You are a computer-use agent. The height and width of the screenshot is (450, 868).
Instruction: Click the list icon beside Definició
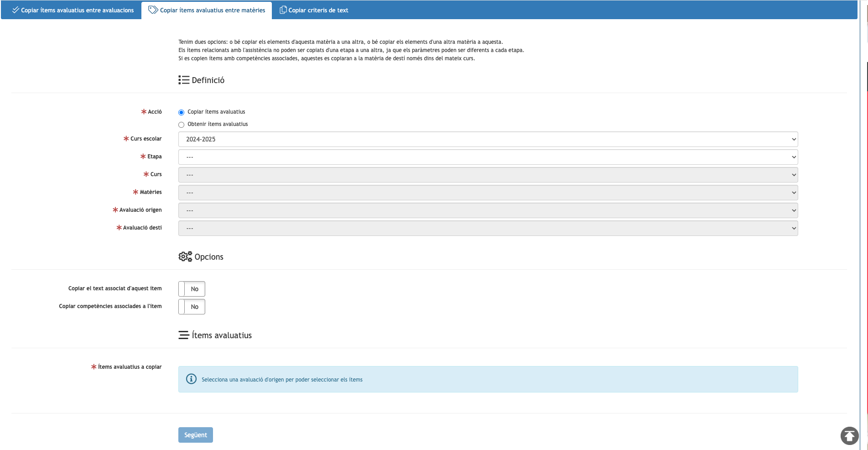(184, 80)
